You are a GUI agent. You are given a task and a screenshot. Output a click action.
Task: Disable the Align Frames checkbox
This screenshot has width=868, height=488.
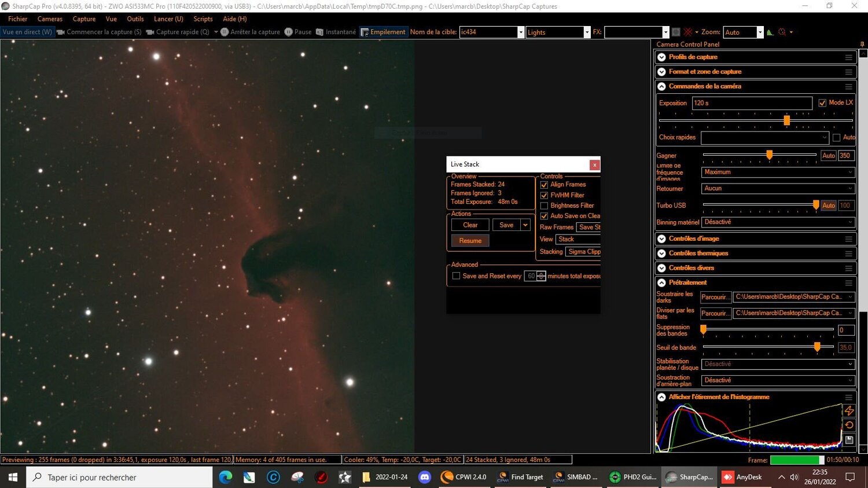point(544,185)
